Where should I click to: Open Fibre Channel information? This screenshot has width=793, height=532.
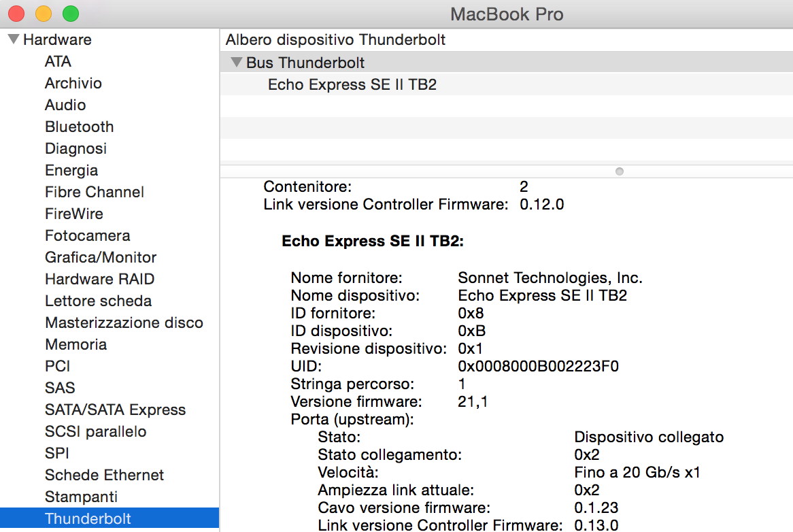click(95, 192)
